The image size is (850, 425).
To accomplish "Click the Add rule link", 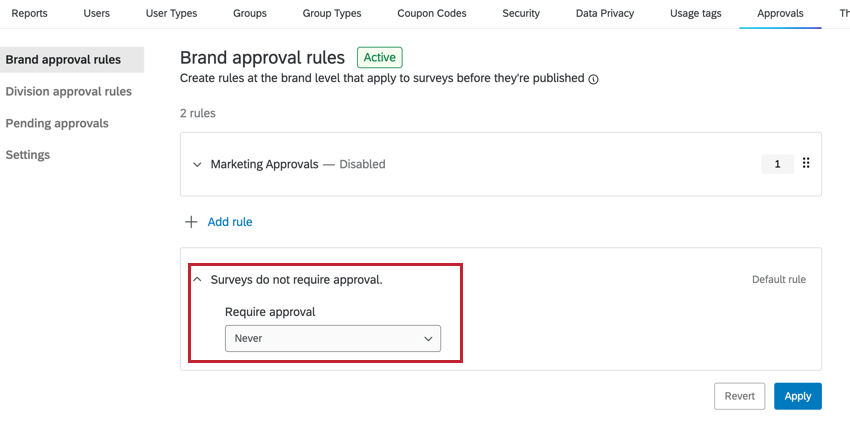I will pyautogui.click(x=229, y=222).
